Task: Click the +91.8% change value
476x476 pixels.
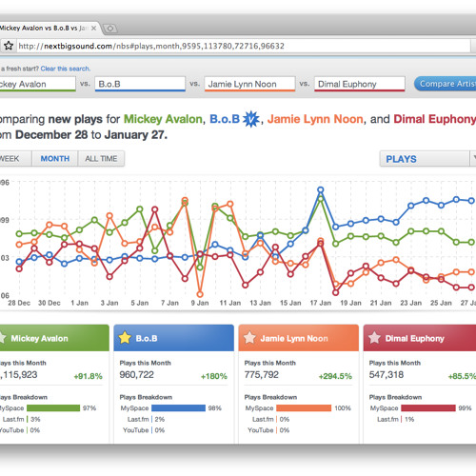Action: point(88,376)
